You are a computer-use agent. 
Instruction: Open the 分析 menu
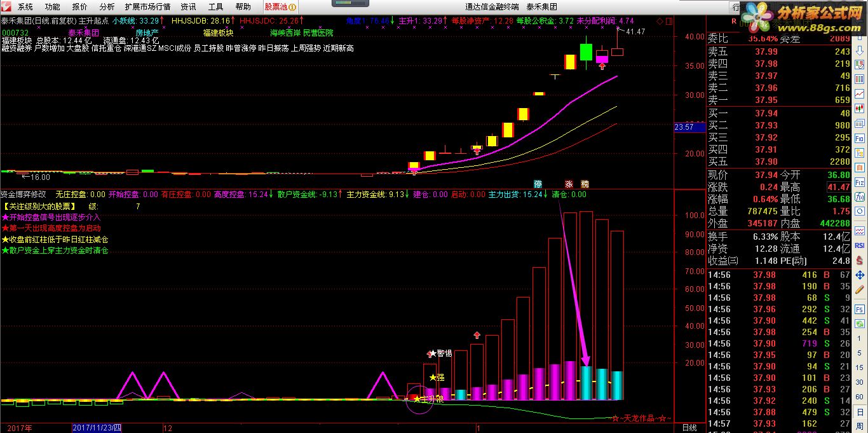click(107, 7)
